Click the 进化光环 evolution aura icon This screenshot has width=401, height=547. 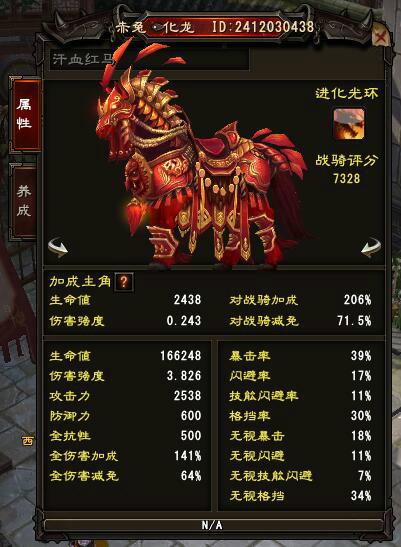[x=349, y=123]
